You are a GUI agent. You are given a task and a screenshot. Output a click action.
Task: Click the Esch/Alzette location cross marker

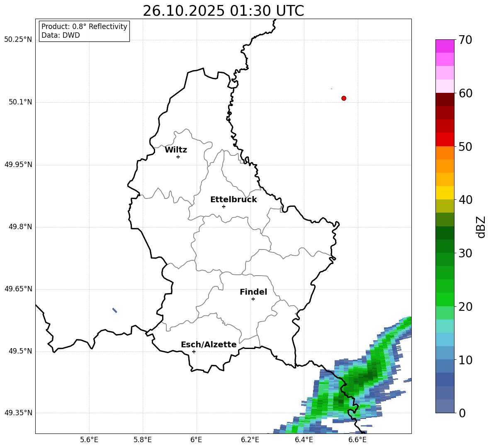coord(194,351)
